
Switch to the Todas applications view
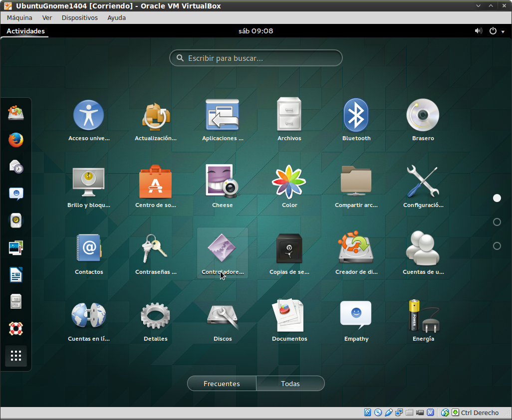(x=290, y=384)
